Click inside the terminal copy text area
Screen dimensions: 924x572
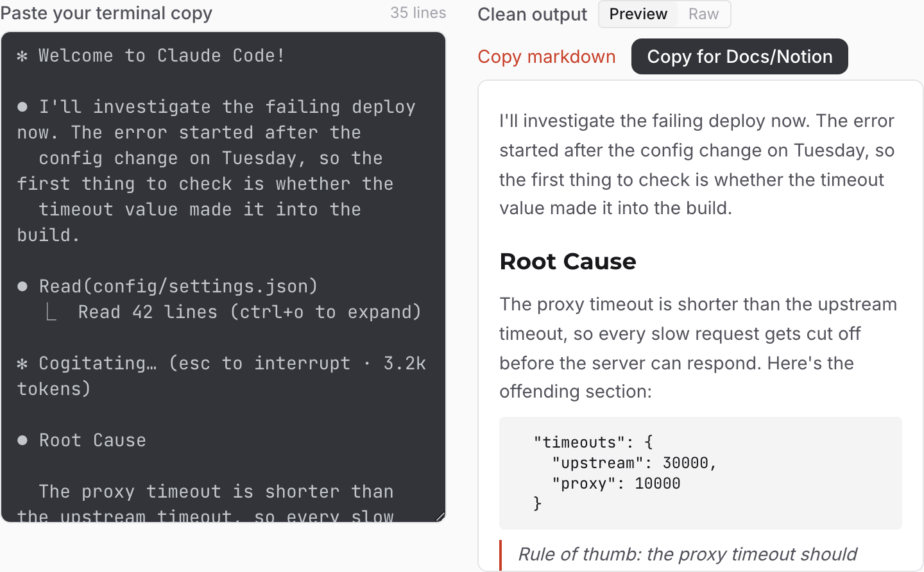point(223,277)
